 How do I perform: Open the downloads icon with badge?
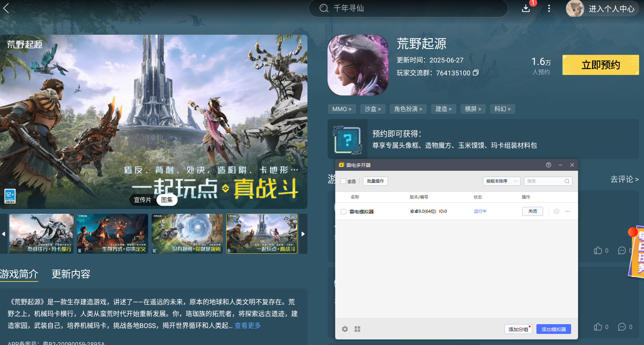coord(526,8)
